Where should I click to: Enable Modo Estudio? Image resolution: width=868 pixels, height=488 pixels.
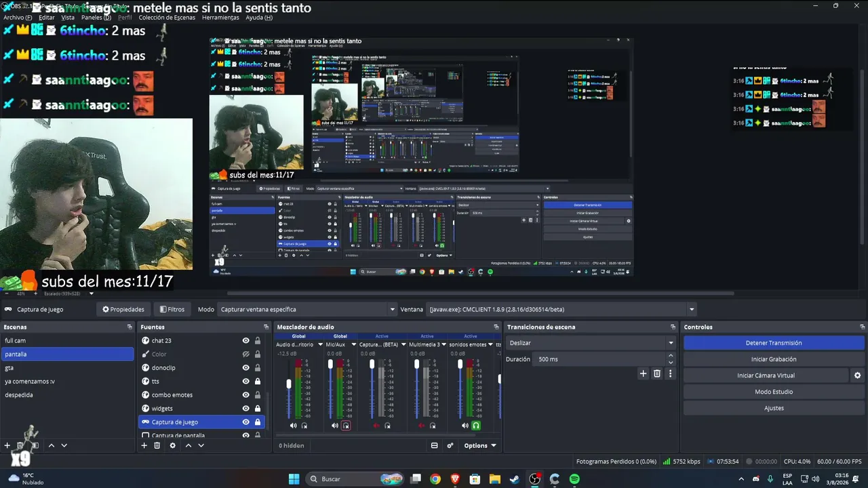(774, 392)
